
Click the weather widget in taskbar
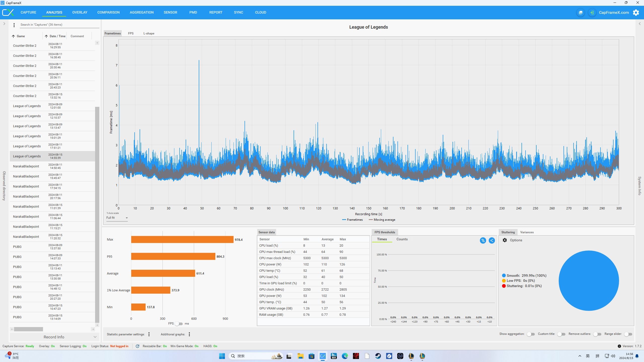pos(12,356)
